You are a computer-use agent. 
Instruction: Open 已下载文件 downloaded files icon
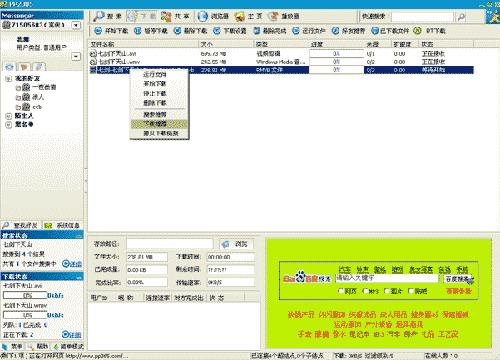click(x=375, y=31)
